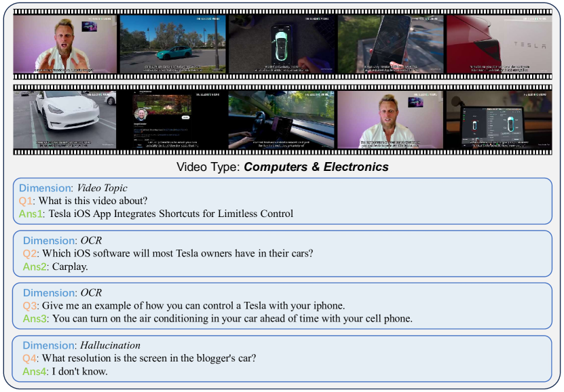The height and width of the screenshot is (392, 564).
Task: Open the frame showing the car interior and steering wheel
Action: [282, 119]
